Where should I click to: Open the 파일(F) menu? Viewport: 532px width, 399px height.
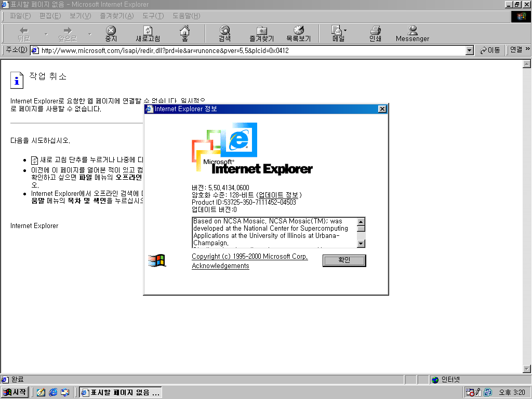(20, 16)
